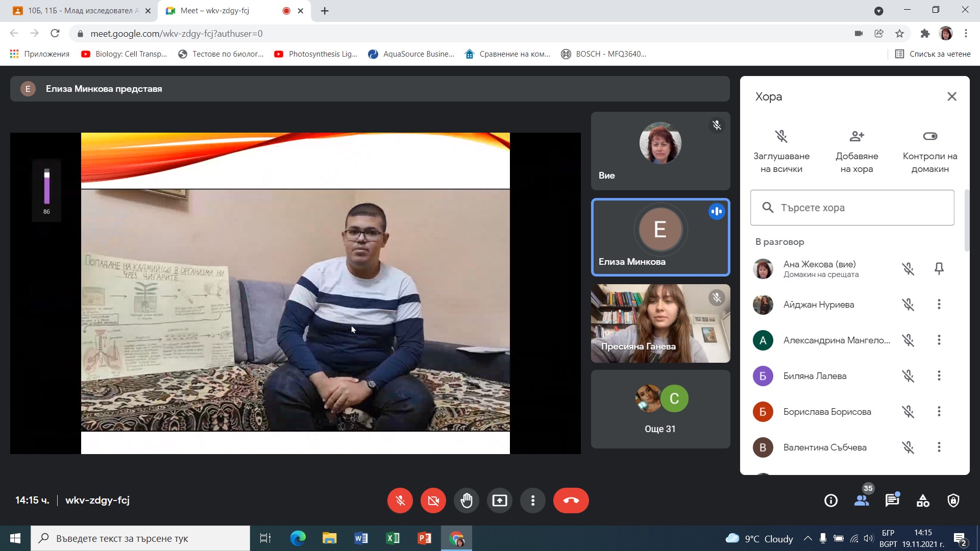Open the host controls toggle
980x551 pixels.
[x=930, y=136]
